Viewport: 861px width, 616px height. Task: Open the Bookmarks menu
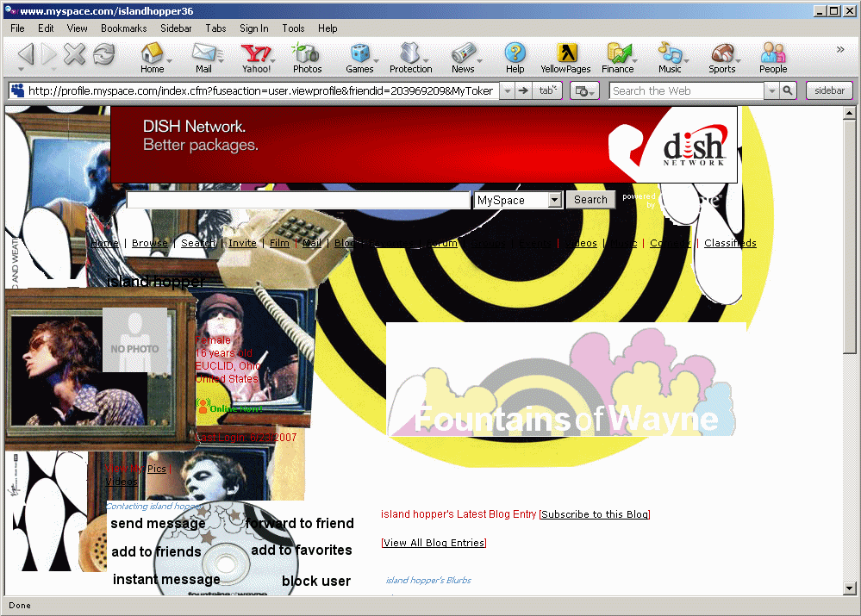pyautogui.click(x=123, y=28)
